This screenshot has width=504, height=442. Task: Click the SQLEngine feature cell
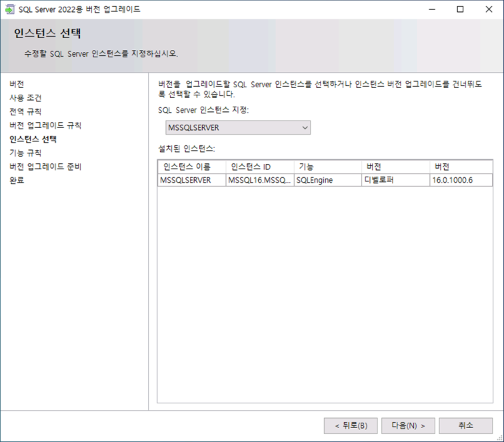tap(328, 180)
